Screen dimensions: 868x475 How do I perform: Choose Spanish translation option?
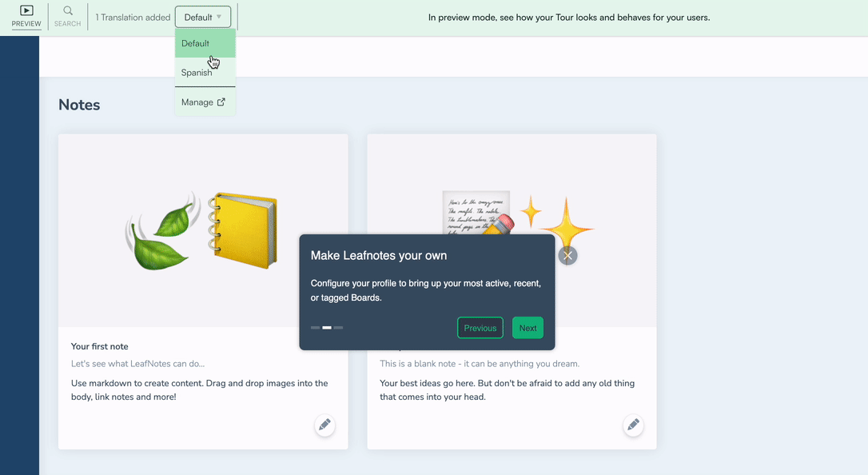pyautogui.click(x=205, y=73)
